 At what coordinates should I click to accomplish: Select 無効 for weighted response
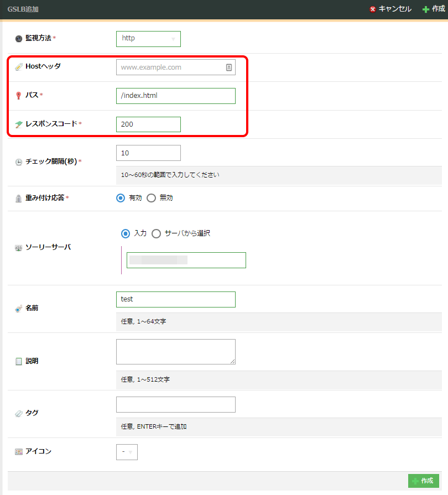click(152, 198)
